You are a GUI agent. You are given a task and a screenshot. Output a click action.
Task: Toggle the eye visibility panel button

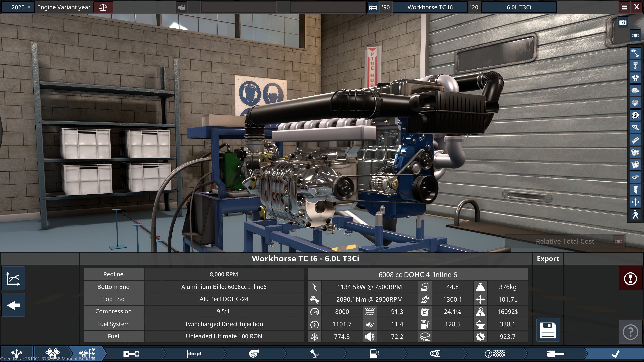635,35
